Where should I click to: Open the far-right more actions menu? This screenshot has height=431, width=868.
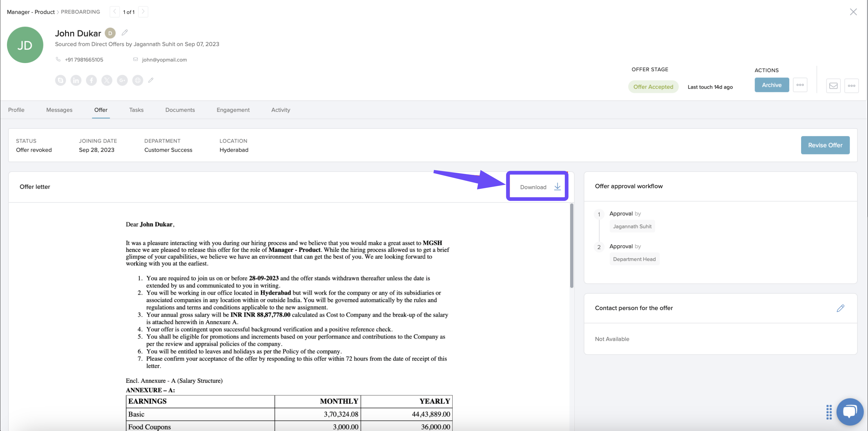[851, 86]
